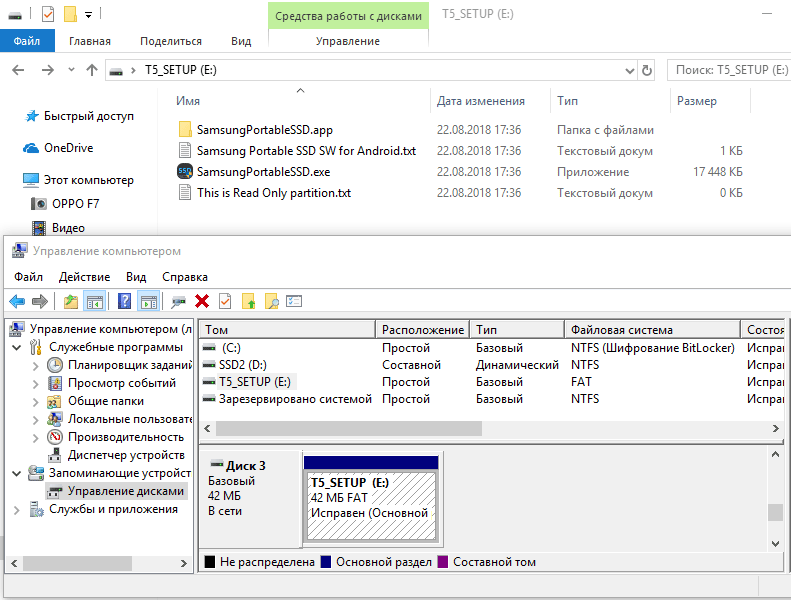Select Управление дисками in the tree
The height and width of the screenshot is (600, 791).
click(126, 491)
